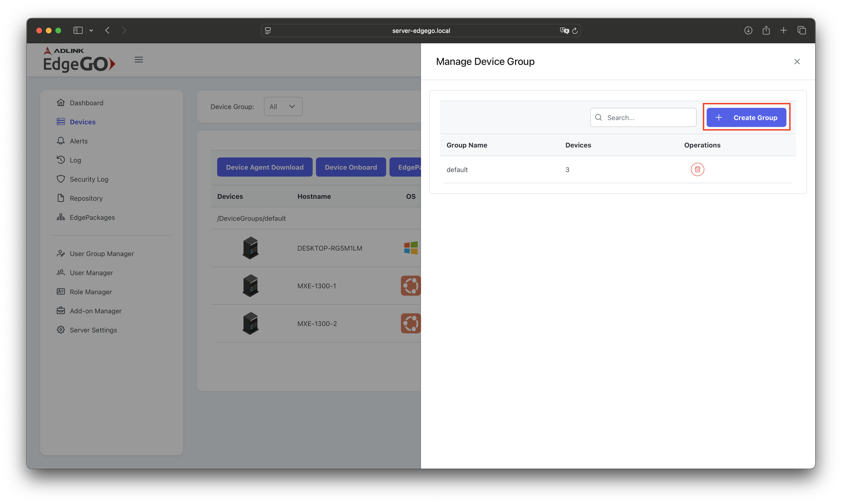The width and height of the screenshot is (842, 504).
Task: Reload the page in Safari
Action: click(574, 31)
